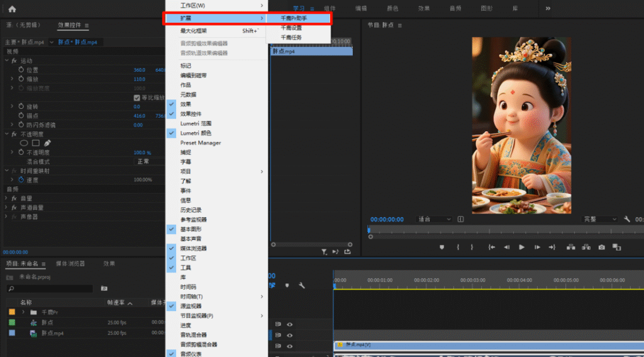Click the Go to In point button

(491, 247)
